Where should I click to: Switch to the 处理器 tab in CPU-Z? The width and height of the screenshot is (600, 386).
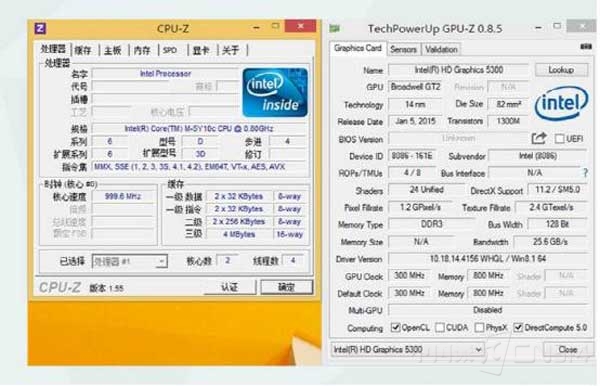click(53, 49)
